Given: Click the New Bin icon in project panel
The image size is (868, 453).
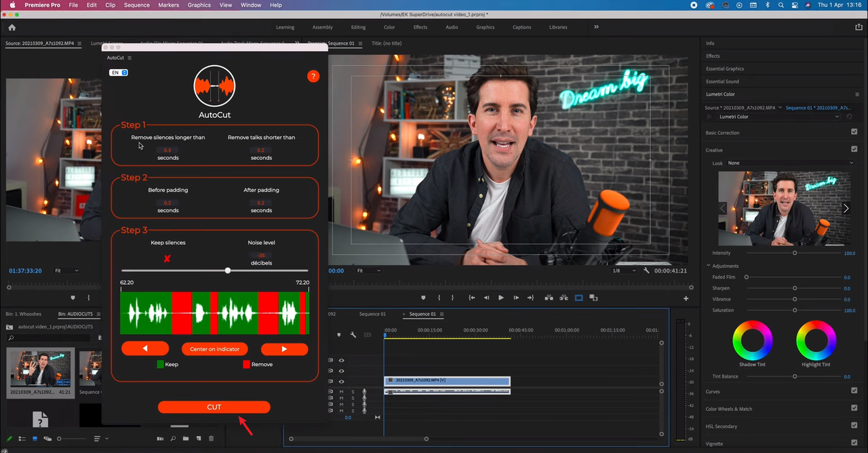Looking at the screenshot, I should click(x=186, y=439).
